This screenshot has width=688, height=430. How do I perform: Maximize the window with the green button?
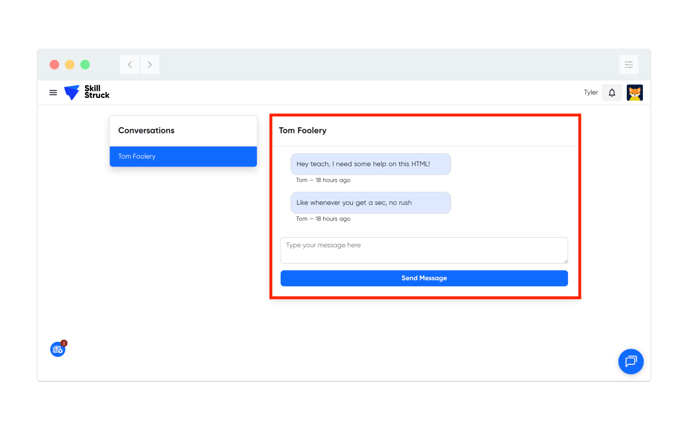85,65
